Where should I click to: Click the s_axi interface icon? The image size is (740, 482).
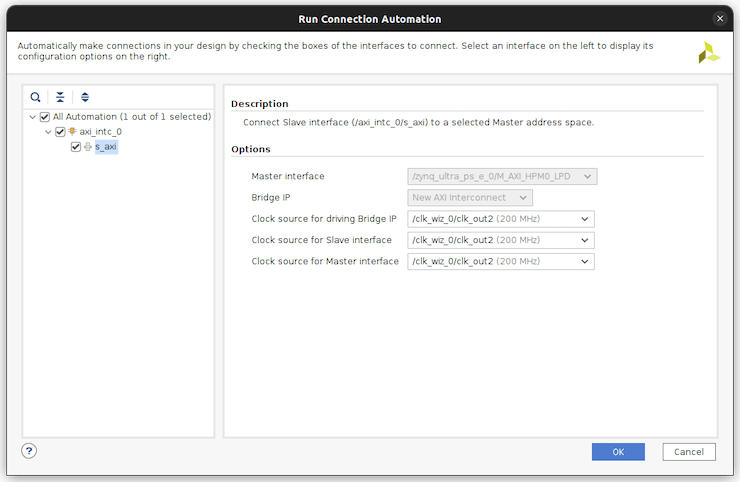88,147
